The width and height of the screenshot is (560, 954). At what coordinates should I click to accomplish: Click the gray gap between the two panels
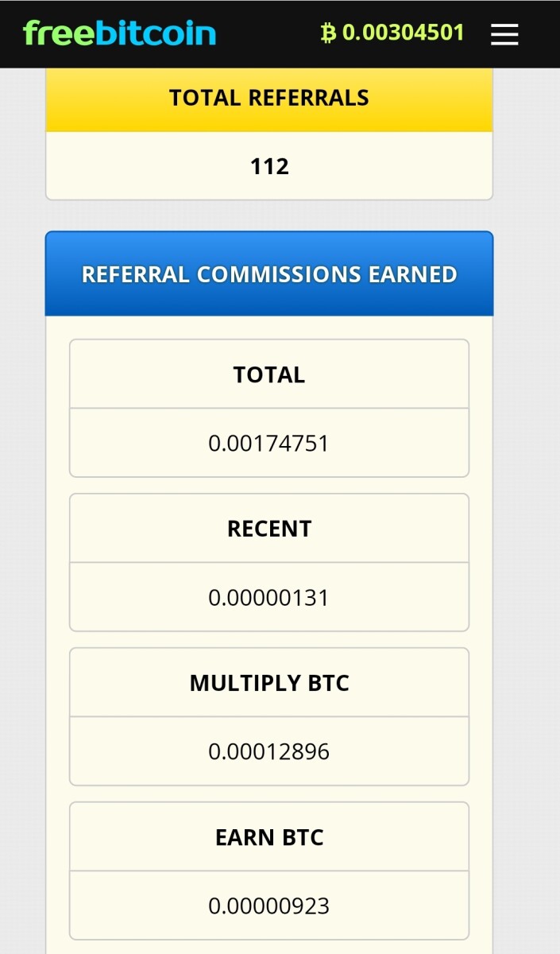[269, 215]
